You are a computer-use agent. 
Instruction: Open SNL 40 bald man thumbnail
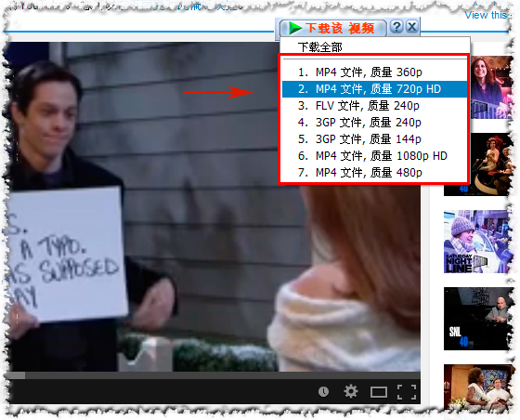477,319
